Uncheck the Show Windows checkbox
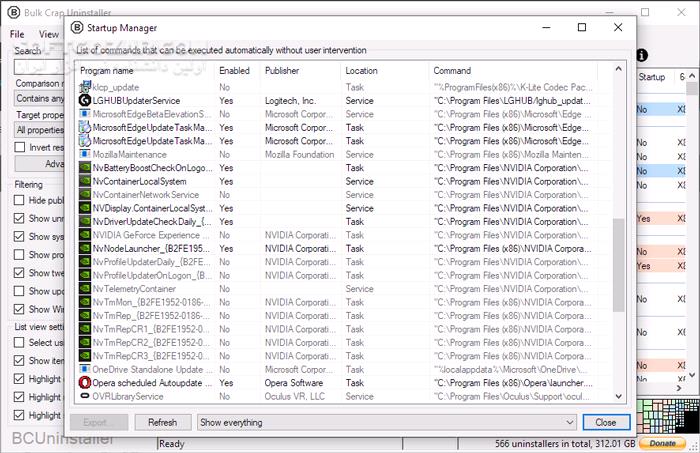The width and height of the screenshot is (700, 453). click(19, 309)
